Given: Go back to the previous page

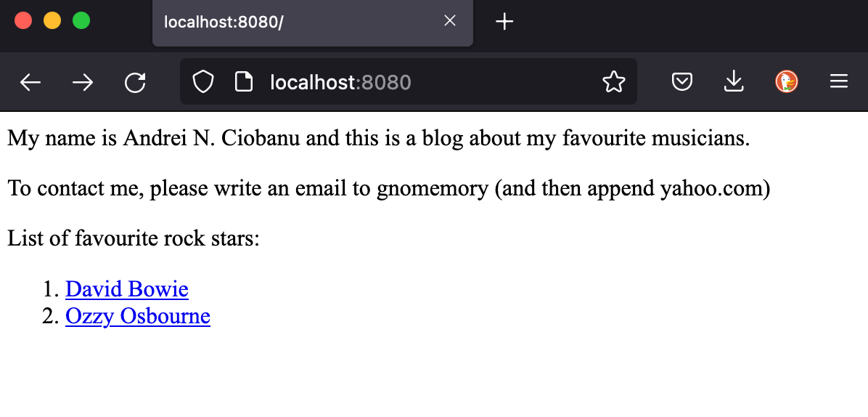Looking at the screenshot, I should click(30, 83).
